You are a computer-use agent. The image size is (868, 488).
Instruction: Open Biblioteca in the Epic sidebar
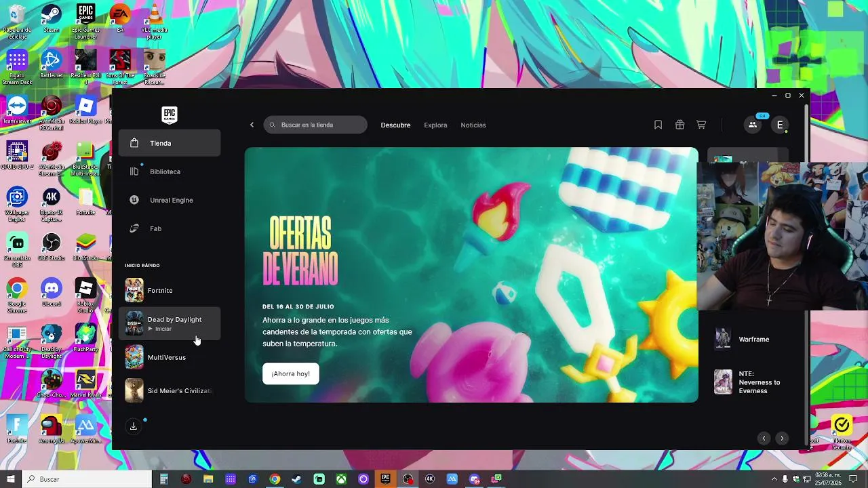[x=170, y=171]
